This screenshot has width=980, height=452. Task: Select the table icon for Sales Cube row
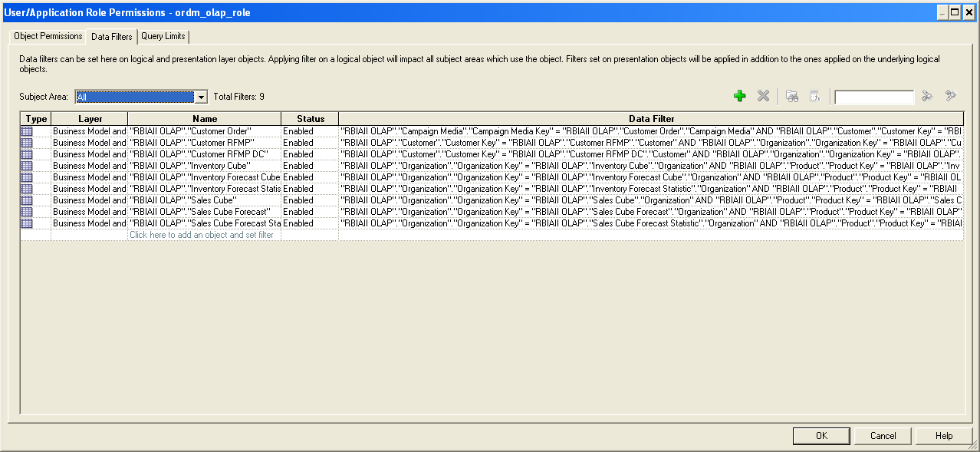point(27,200)
